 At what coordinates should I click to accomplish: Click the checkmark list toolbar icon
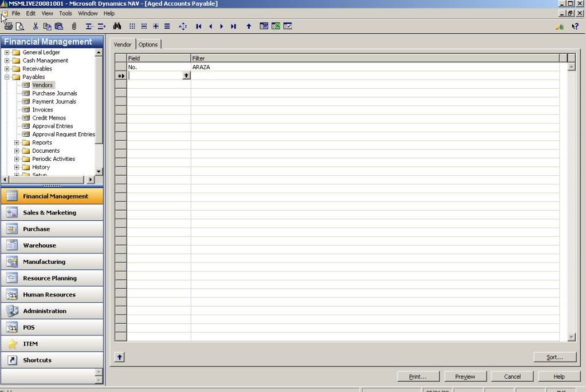(x=288, y=26)
